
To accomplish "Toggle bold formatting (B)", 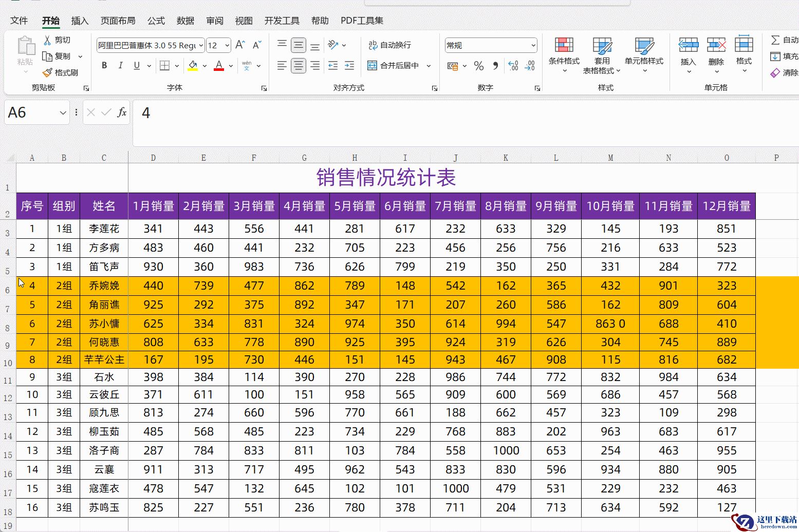I will point(104,66).
